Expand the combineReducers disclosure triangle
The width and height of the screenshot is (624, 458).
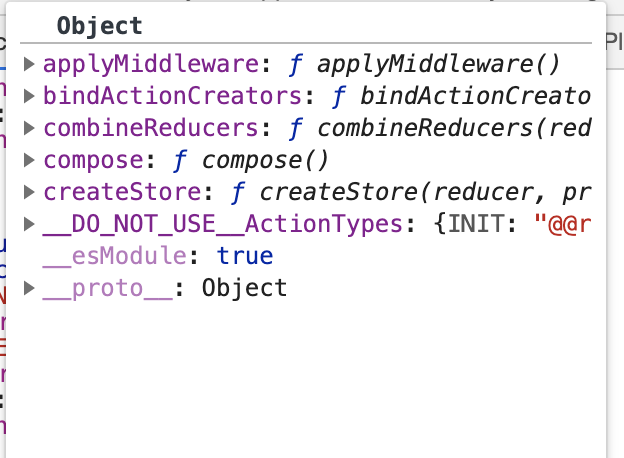coord(29,128)
